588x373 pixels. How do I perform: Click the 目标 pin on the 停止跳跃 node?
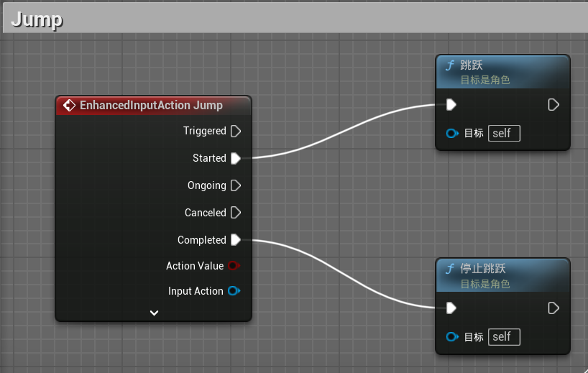point(452,336)
